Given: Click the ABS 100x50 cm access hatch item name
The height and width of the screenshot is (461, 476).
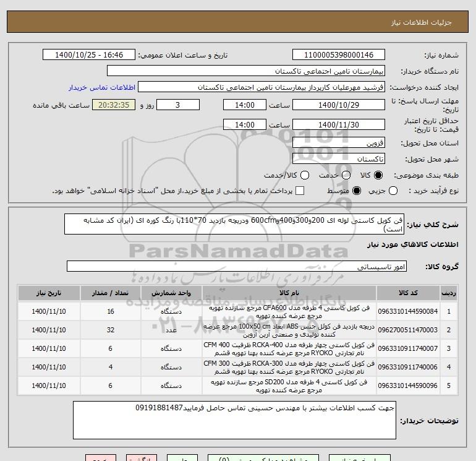Looking at the screenshot, I should coord(289,330).
